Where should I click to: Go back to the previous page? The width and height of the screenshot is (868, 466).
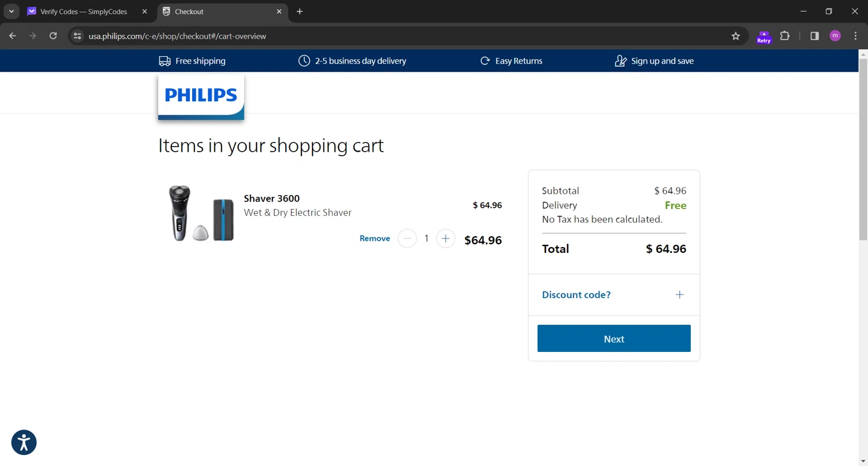(13, 36)
